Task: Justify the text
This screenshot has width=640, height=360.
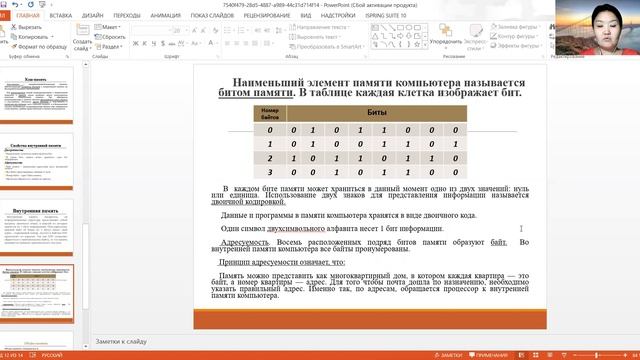Action: [x=256, y=43]
